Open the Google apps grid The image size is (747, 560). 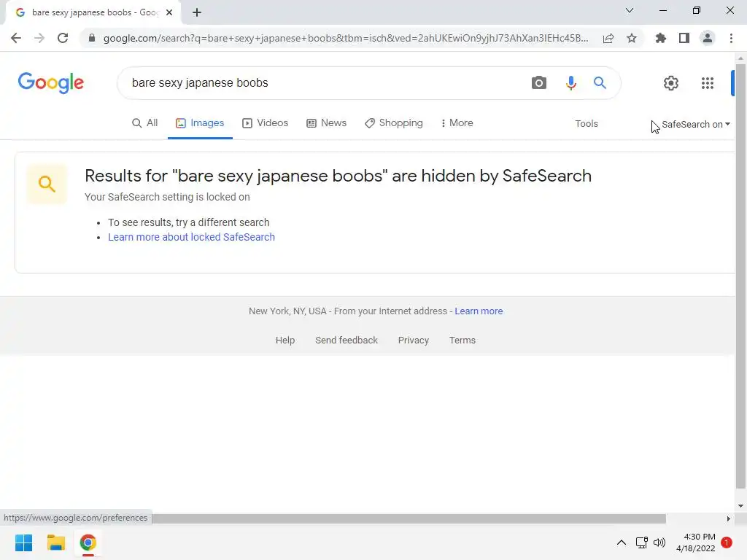708,83
